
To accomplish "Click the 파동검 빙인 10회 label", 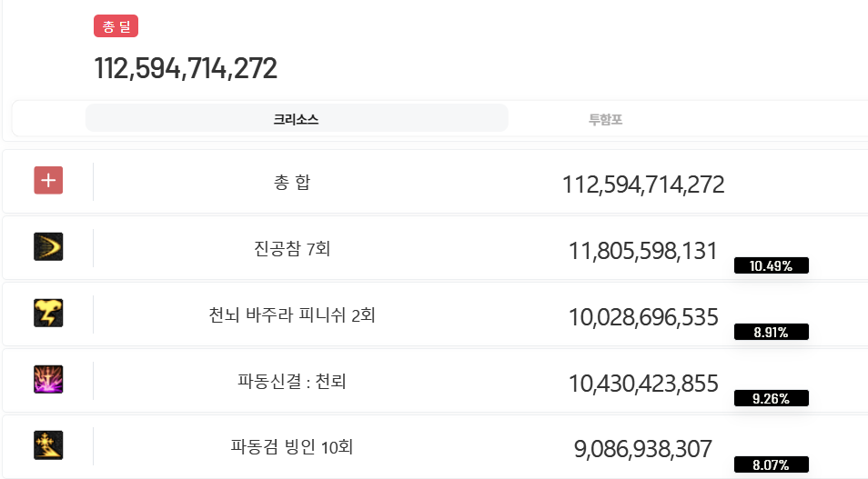I will tap(292, 447).
